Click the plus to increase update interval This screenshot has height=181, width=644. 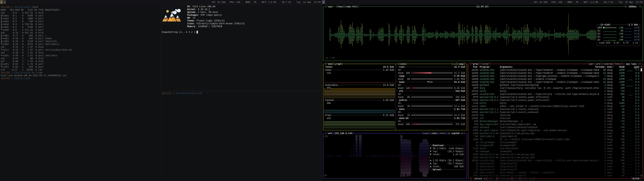tap(627, 7)
